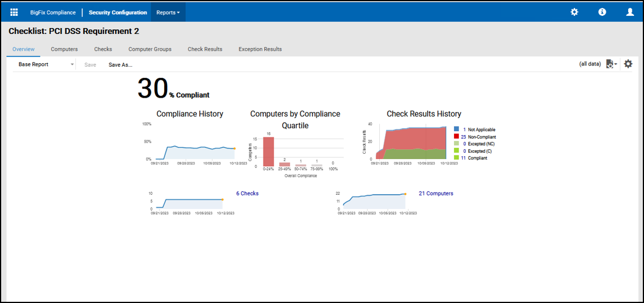
Task: Open the settings gear in the top navigation bar
Action: pyautogui.click(x=574, y=12)
